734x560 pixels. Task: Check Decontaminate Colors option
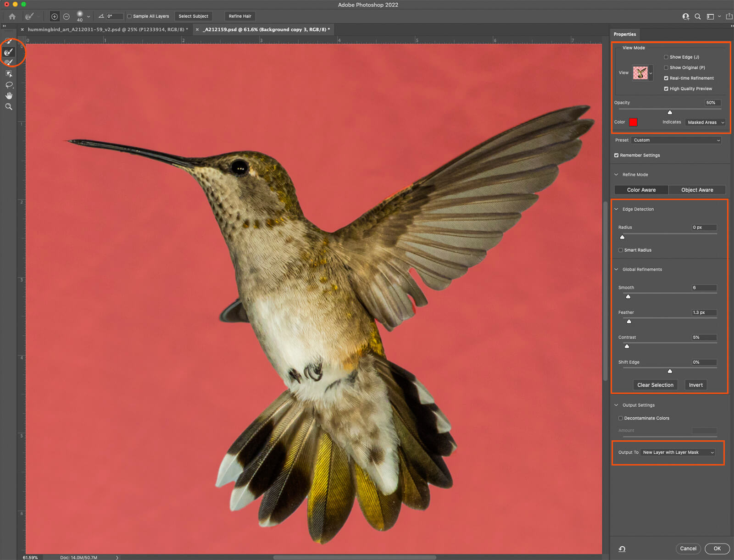point(621,418)
